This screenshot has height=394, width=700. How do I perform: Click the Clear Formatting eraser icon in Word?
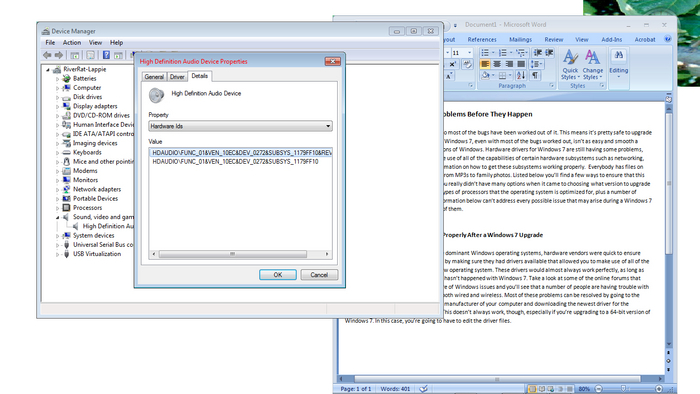[467, 64]
